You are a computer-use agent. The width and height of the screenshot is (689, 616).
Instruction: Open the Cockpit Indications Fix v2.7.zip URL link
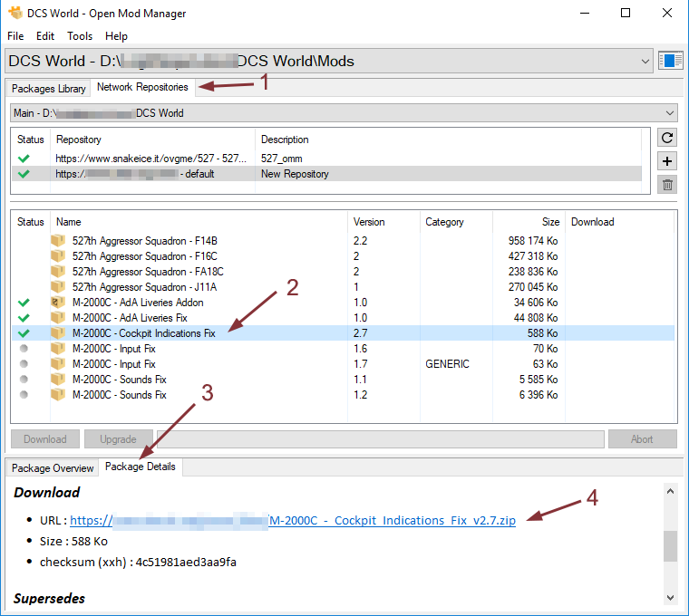pyautogui.click(x=293, y=520)
